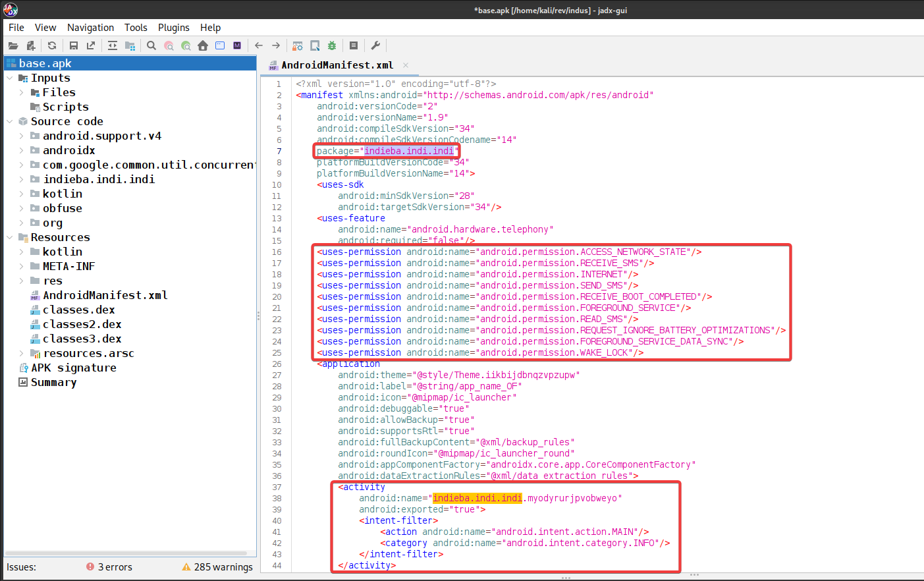Open the Help menu

click(211, 28)
